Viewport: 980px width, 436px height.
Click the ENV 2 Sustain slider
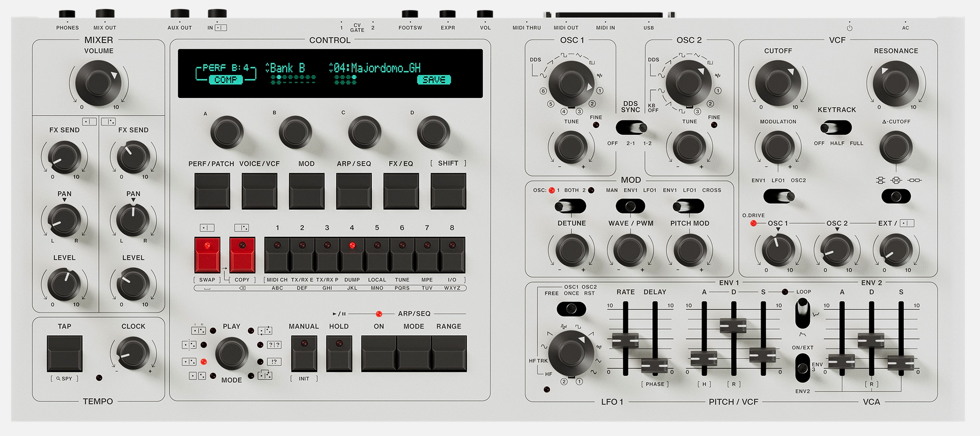tap(901, 362)
